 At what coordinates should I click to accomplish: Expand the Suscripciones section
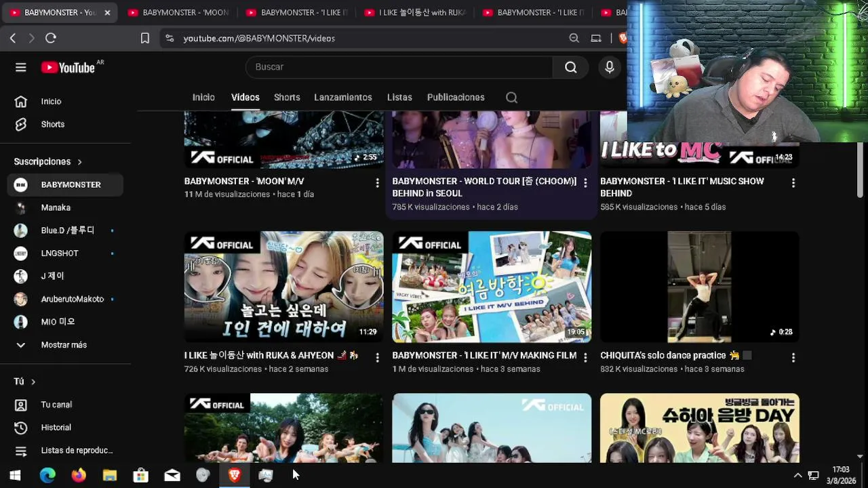tap(47, 162)
